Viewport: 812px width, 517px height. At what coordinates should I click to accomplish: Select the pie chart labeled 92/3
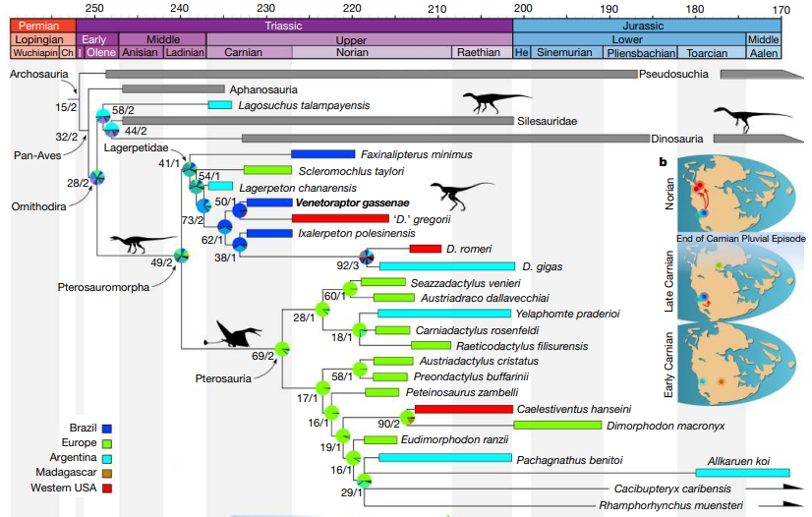(367, 257)
